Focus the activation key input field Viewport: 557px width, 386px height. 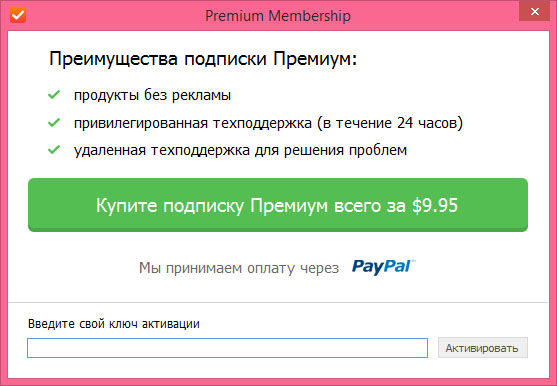click(227, 348)
